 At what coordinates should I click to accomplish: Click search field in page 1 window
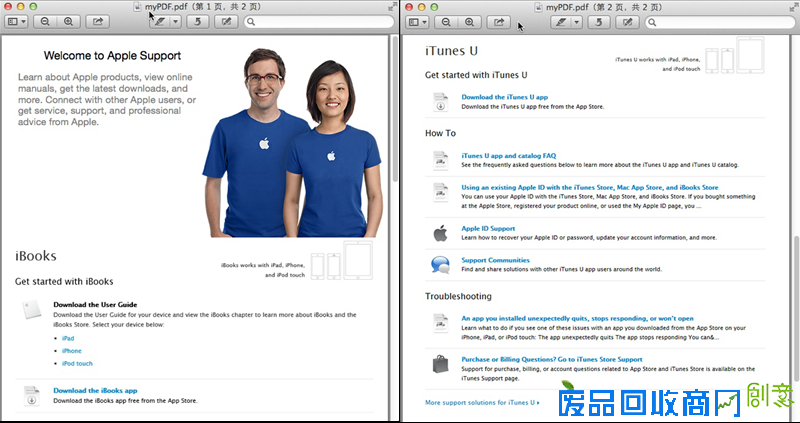point(320,21)
